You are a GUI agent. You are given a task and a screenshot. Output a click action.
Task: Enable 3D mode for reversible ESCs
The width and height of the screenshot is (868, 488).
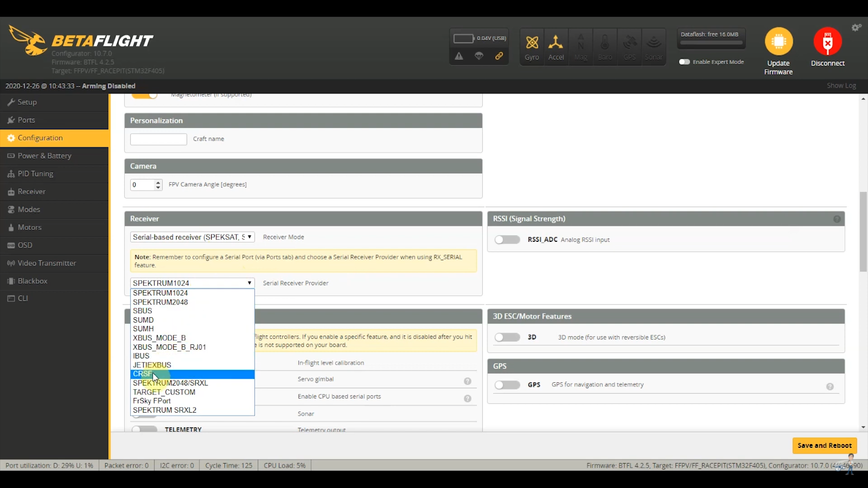pyautogui.click(x=507, y=337)
